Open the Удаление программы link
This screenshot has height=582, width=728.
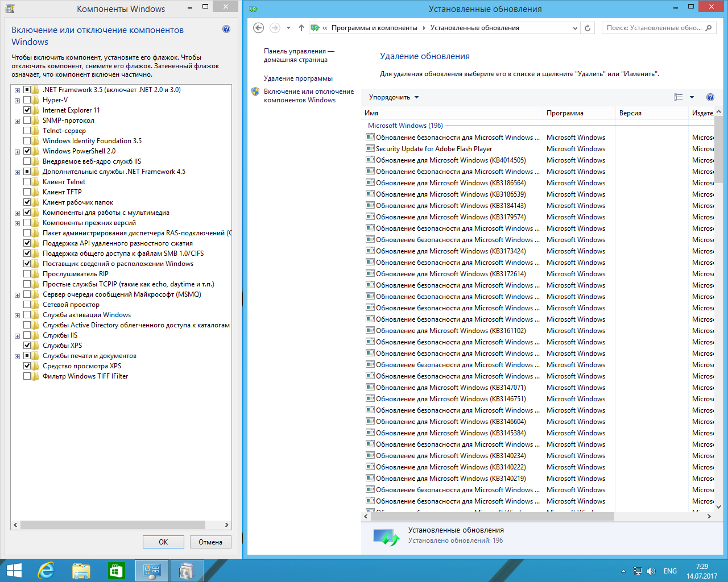pyautogui.click(x=298, y=78)
